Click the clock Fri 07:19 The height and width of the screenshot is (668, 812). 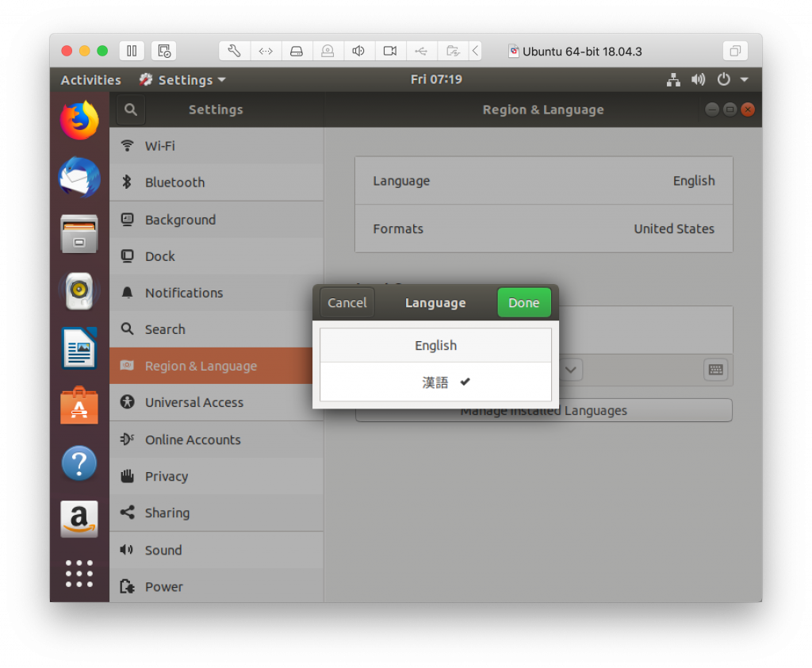click(436, 79)
